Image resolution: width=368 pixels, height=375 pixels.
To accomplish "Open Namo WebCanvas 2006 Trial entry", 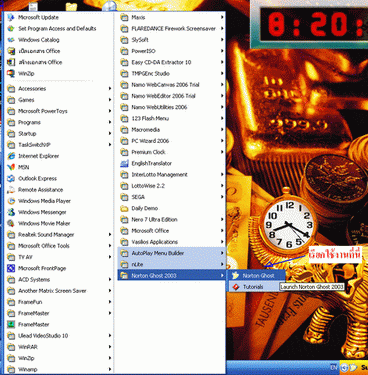I will pos(172,85).
